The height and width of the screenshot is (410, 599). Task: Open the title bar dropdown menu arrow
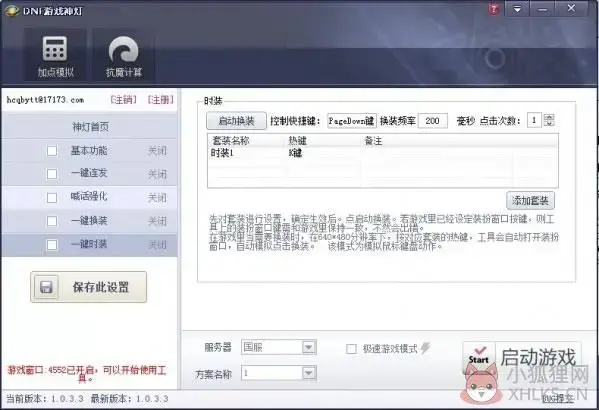tap(517, 9)
